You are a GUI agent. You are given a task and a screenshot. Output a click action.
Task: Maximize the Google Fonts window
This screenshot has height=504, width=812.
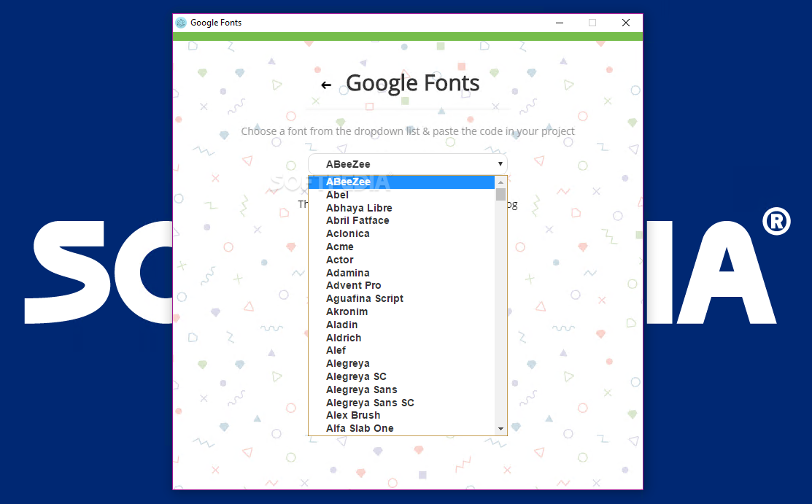point(592,23)
